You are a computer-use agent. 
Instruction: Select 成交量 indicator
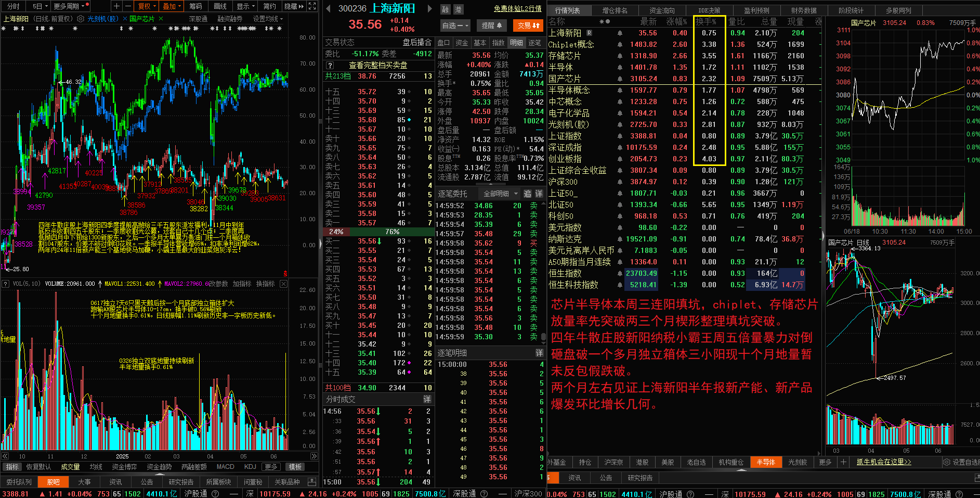70,467
